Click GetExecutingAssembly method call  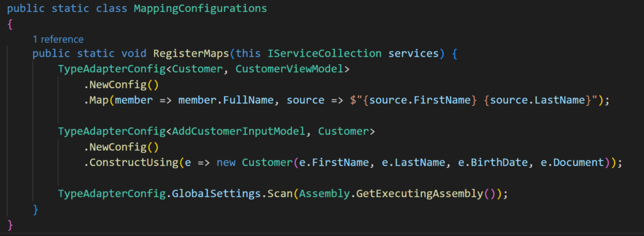(x=419, y=194)
